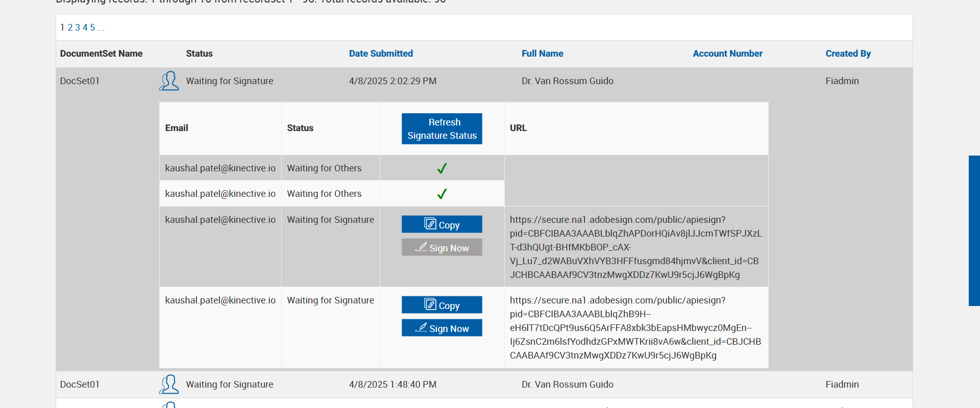Go to page 3 of records
Screen dimensions: 980x408
tap(78, 28)
